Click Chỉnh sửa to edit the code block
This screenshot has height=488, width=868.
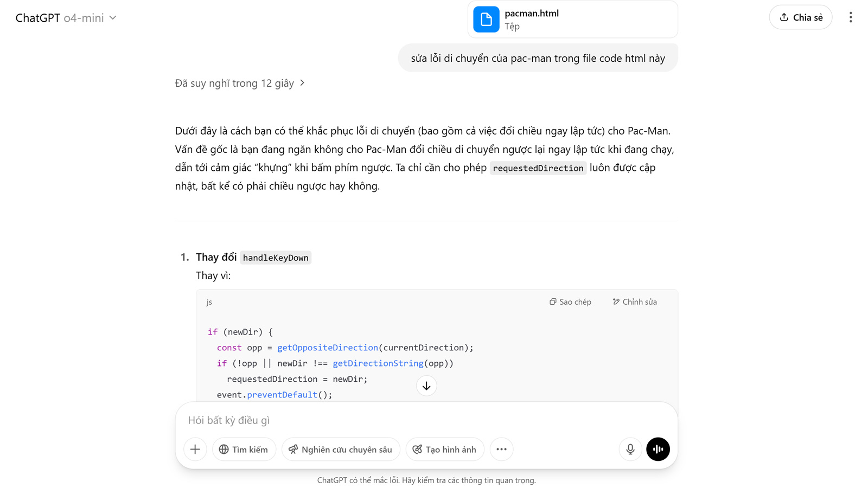[x=635, y=302]
